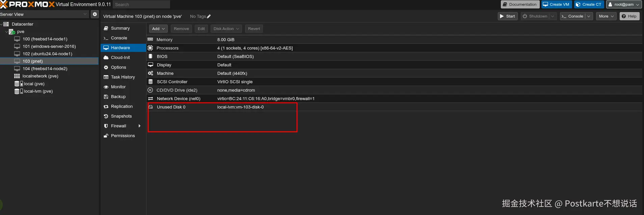The width and height of the screenshot is (644, 215).
Task: Click the Network Device arrows icon
Action: tap(151, 98)
